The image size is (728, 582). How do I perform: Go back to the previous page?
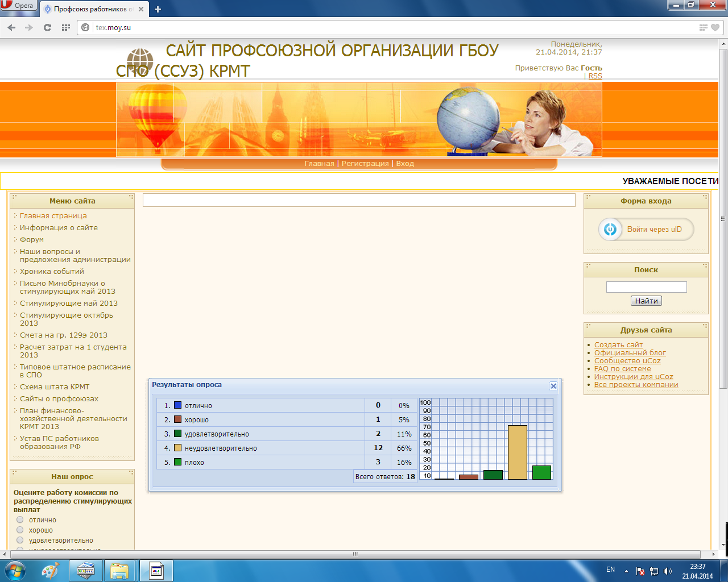12,27
